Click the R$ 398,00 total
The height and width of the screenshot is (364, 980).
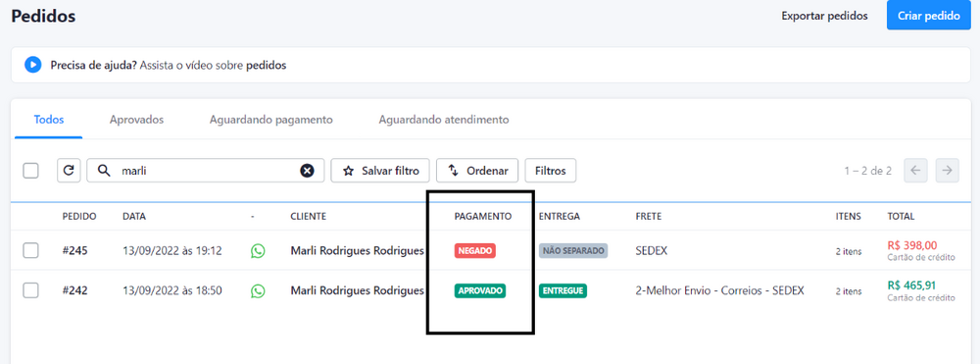click(x=911, y=245)
